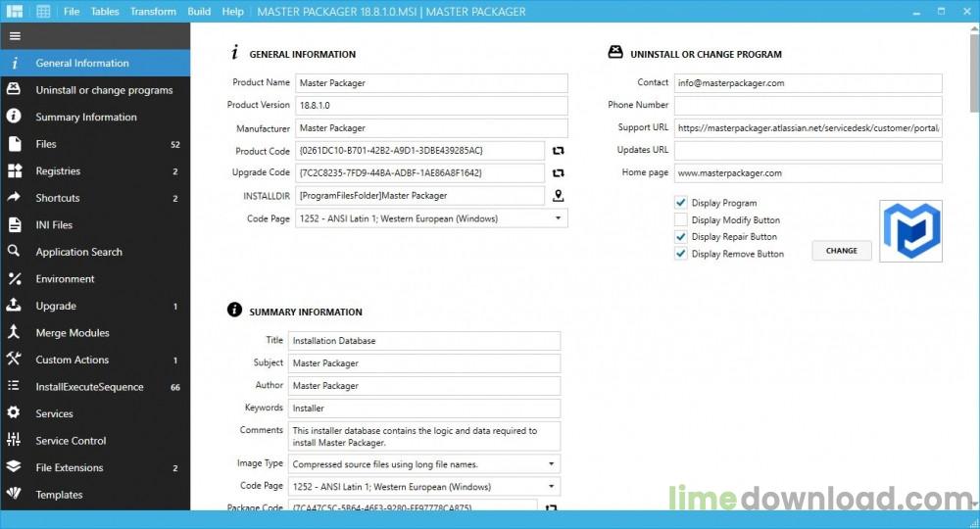Regenerate the Product Code GUID
Image resolution: width=980 pixels, height=529 pixels.
[559, 151]
